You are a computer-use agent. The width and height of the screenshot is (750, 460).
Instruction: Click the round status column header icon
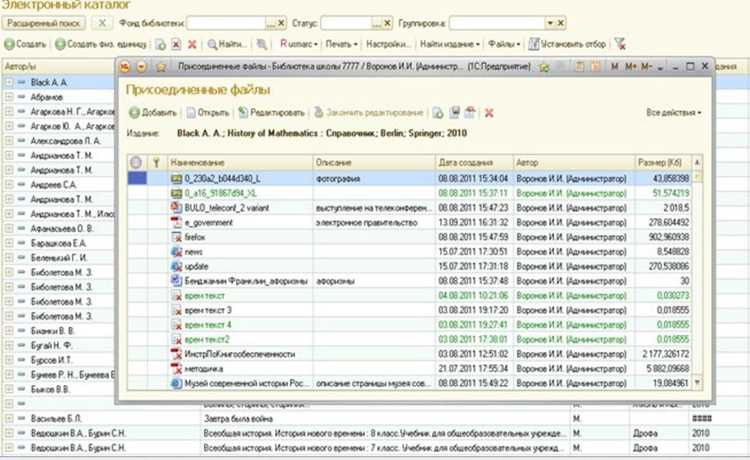[x=136, y=163]
